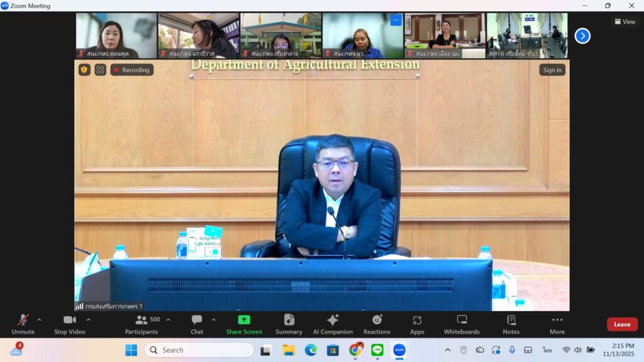Toggle the gallery grid layout icon
Image resolution: width=644 pixels, height=362 pixels.
(x=101, y=70)
